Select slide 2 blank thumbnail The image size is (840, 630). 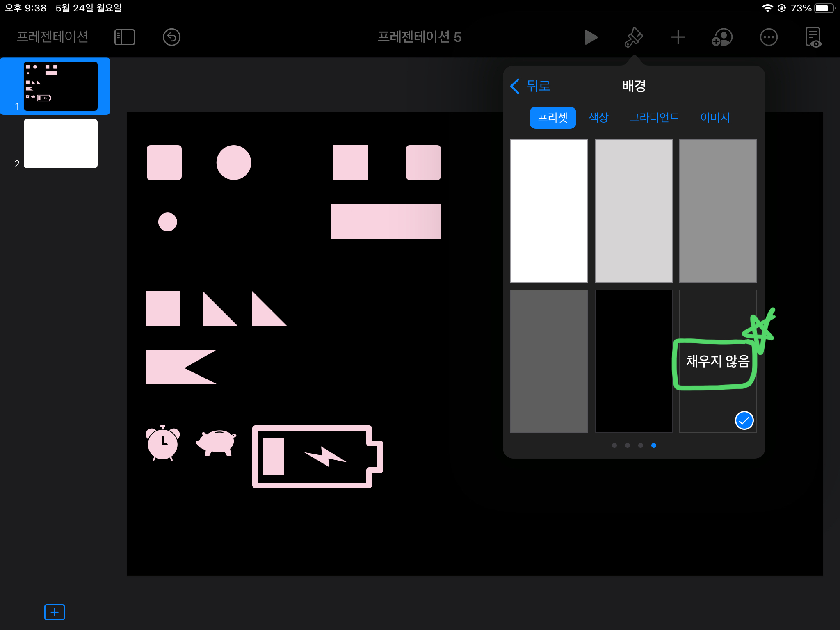(x=61, y=144)
